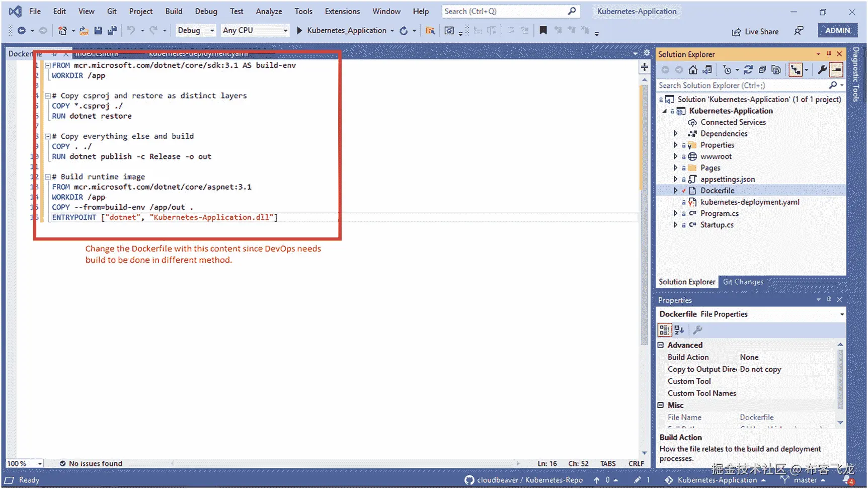Click the Live Share icon
868x489 pixels.
click(x=736, y=31)
